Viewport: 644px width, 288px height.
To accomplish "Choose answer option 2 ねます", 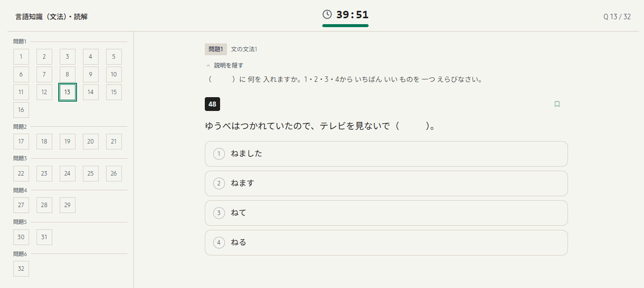I will pyautogui.click(x=386, y=183).
